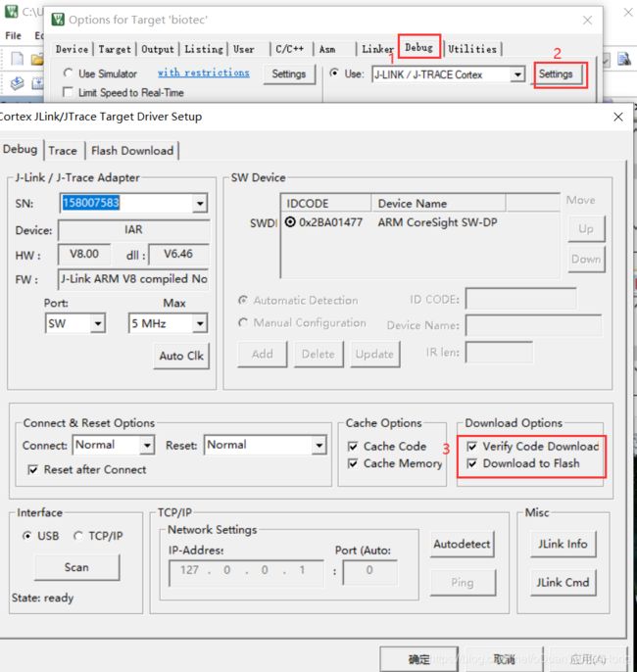Expand the SN serial number dropdown
The height and width of the screenshot is (672, 637).
(x=200, y=203)
